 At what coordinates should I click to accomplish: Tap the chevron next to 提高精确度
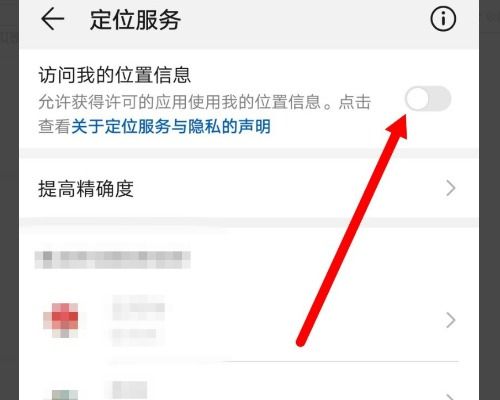pos(450,188)
